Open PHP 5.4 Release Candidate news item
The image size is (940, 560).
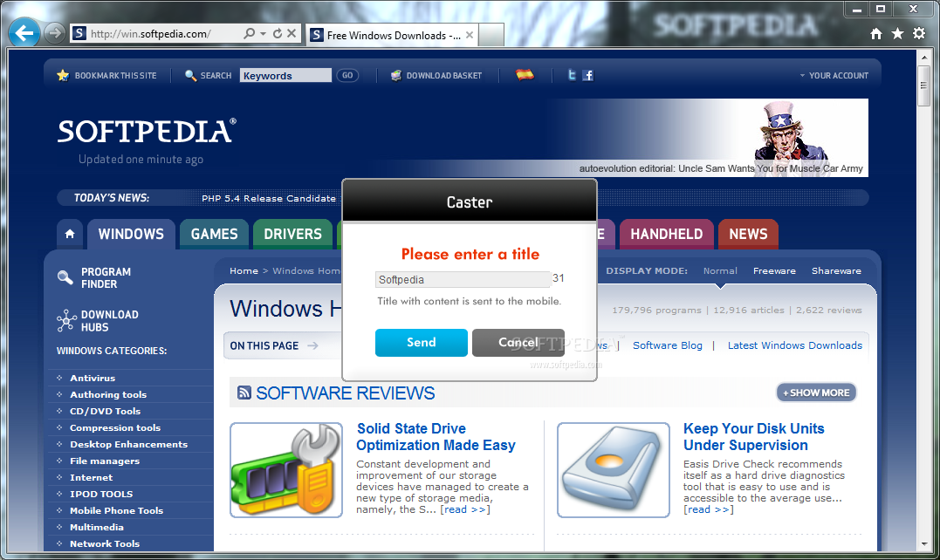tap(269, 198)
